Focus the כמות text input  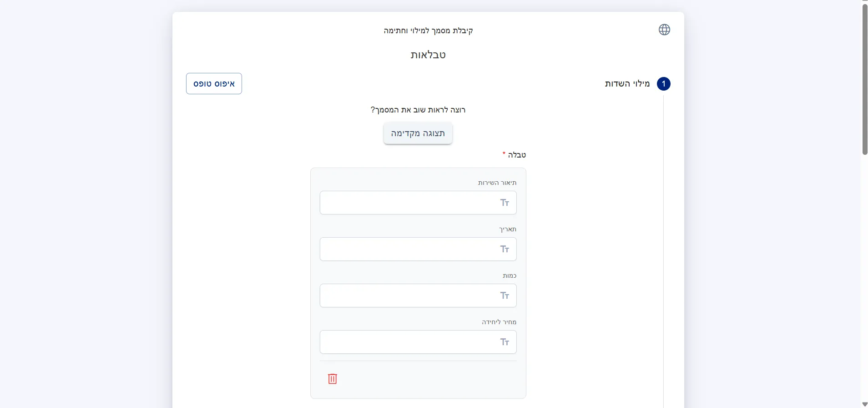(x=409, y=296)
